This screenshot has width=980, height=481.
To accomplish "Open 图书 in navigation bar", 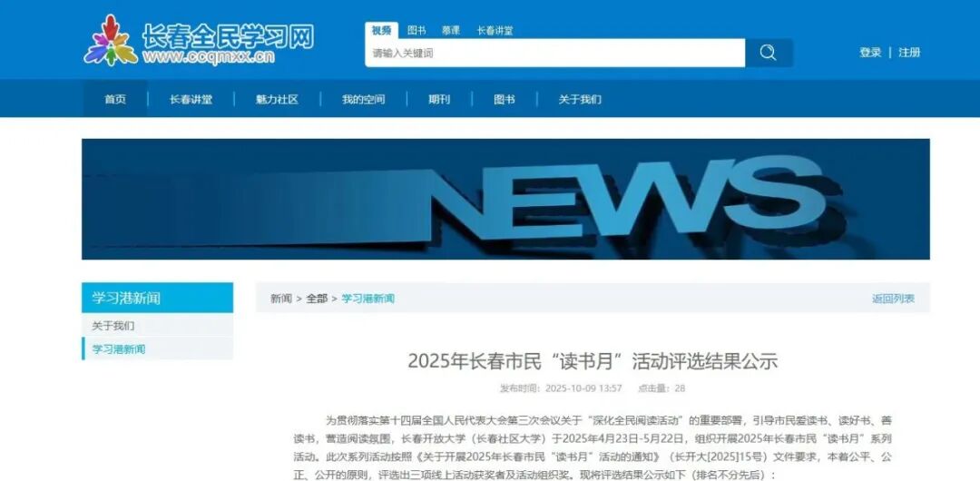I will pos(505,99).
